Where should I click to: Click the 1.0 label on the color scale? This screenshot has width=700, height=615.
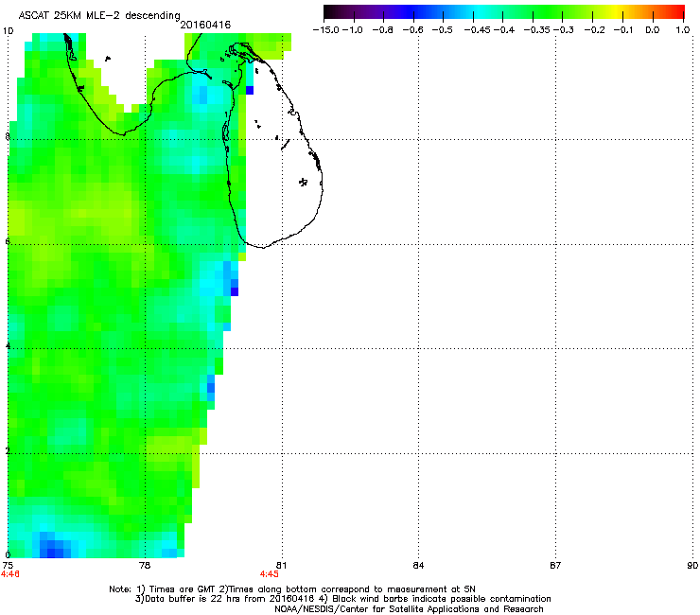(683, 30)
